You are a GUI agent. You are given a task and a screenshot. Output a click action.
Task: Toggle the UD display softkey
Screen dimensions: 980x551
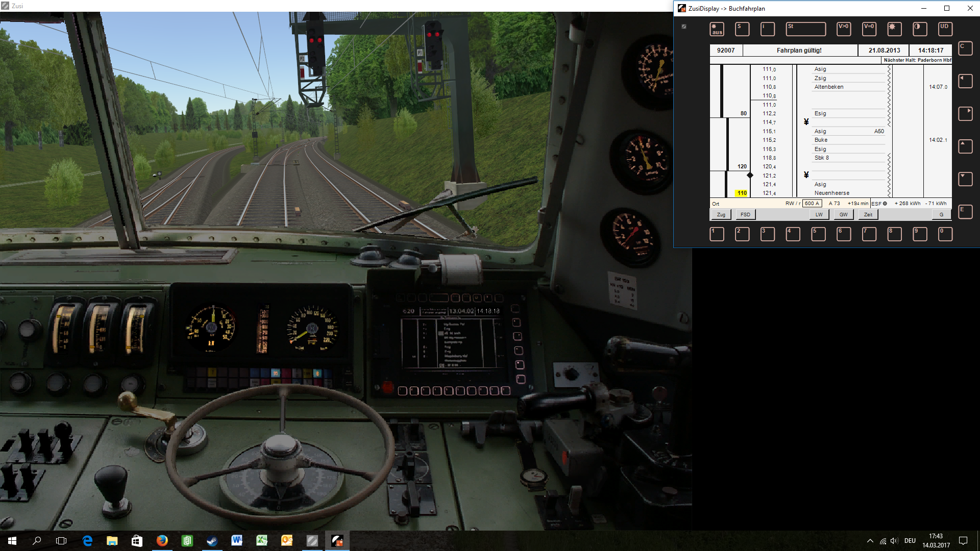pyautogui.click(x=945, y=29)
